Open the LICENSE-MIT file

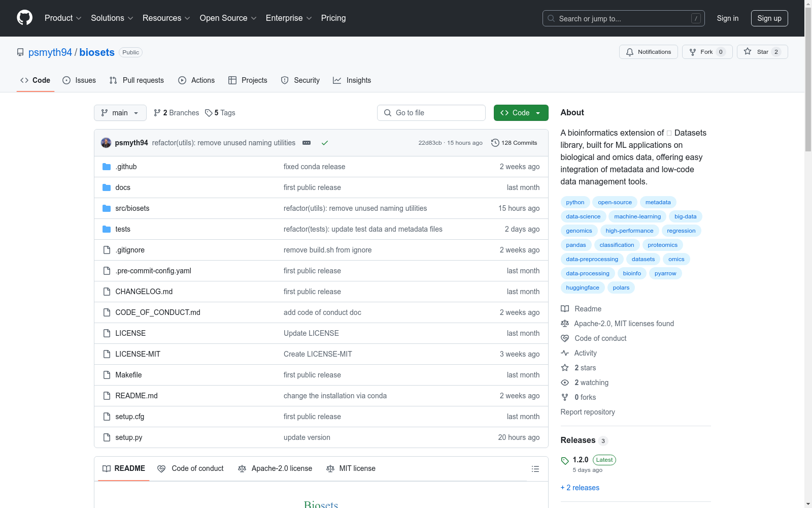138,354
